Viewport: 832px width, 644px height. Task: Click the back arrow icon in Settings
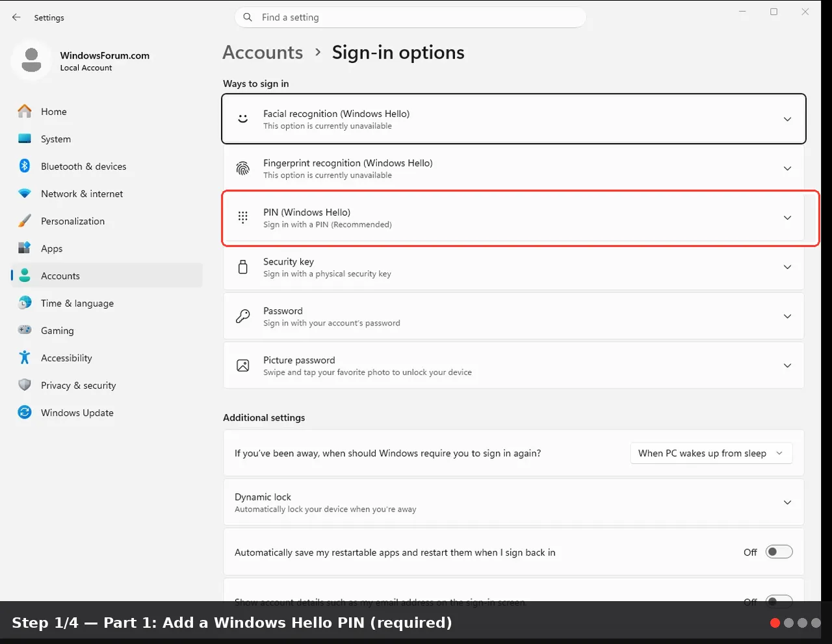[x=16, y=18]
